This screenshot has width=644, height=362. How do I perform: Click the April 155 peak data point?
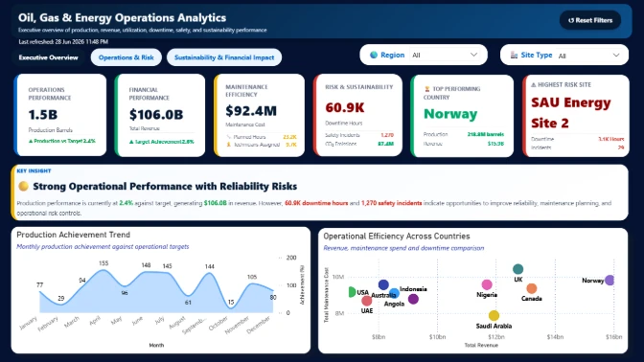click(x=103, y=270)
